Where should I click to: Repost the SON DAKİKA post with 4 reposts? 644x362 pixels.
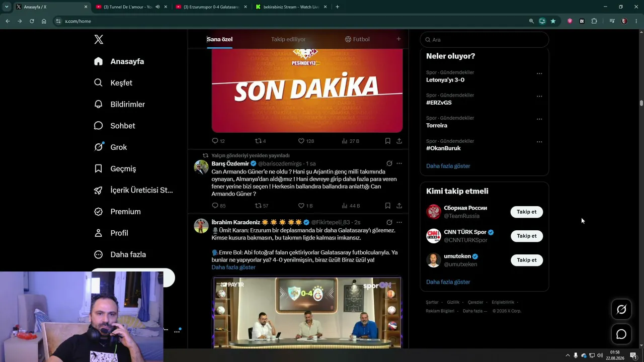coord(260,141)
